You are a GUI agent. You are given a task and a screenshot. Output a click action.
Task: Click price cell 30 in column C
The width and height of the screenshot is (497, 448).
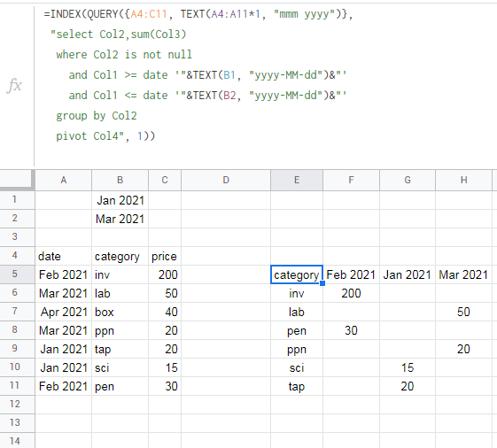pyautogui.click(x=165, y=386)
